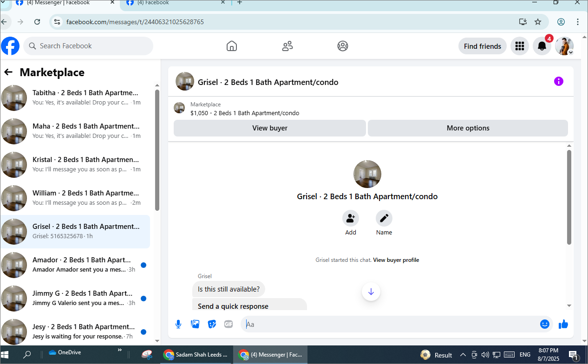Screen dimensions: 588x364
Task: Click the purple conversation information icon
Action: (559, 82)
